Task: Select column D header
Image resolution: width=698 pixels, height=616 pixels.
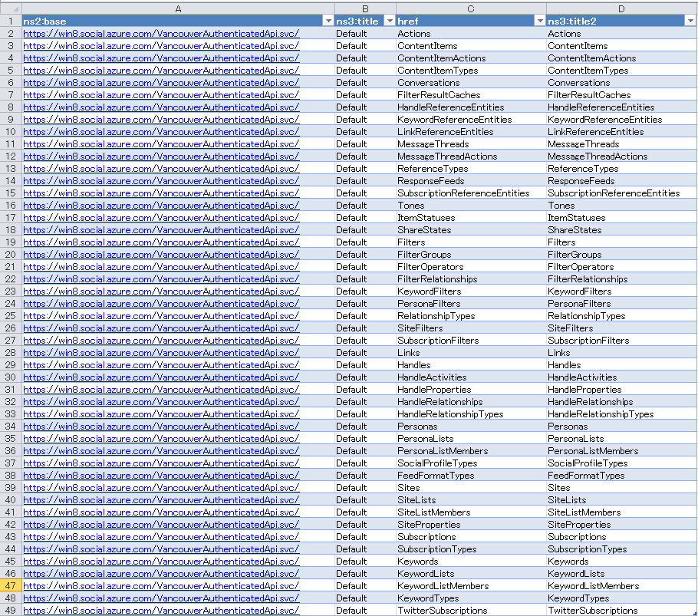Action: click(x=621, y=8)
